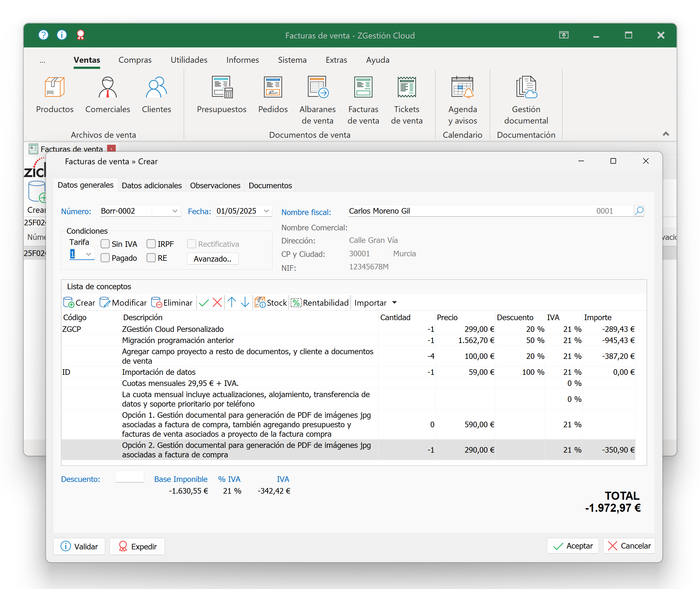Open Presupuestos documents
Image resolution: width=700 pixels, height=589 pixels.
[x=222, y=95]
